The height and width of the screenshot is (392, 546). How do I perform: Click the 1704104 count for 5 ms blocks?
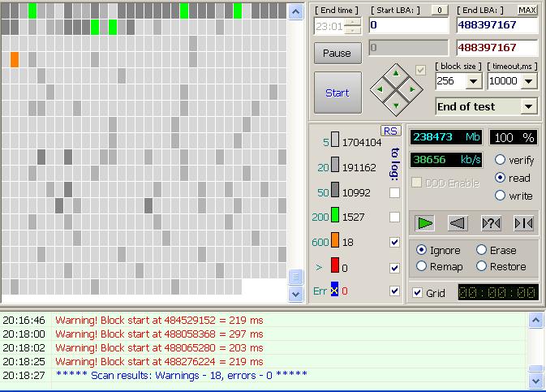click(362, 142)
